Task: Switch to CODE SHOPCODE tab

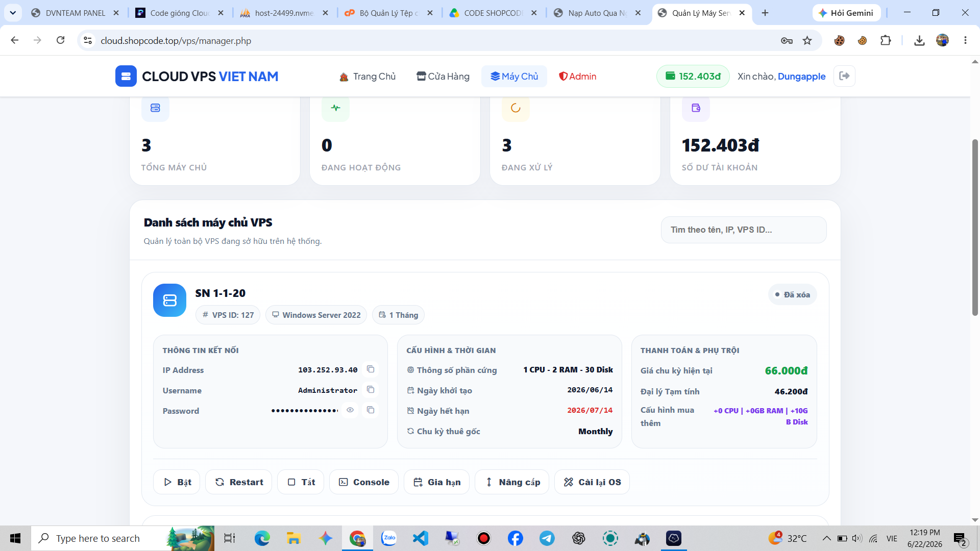Action: 493,13
